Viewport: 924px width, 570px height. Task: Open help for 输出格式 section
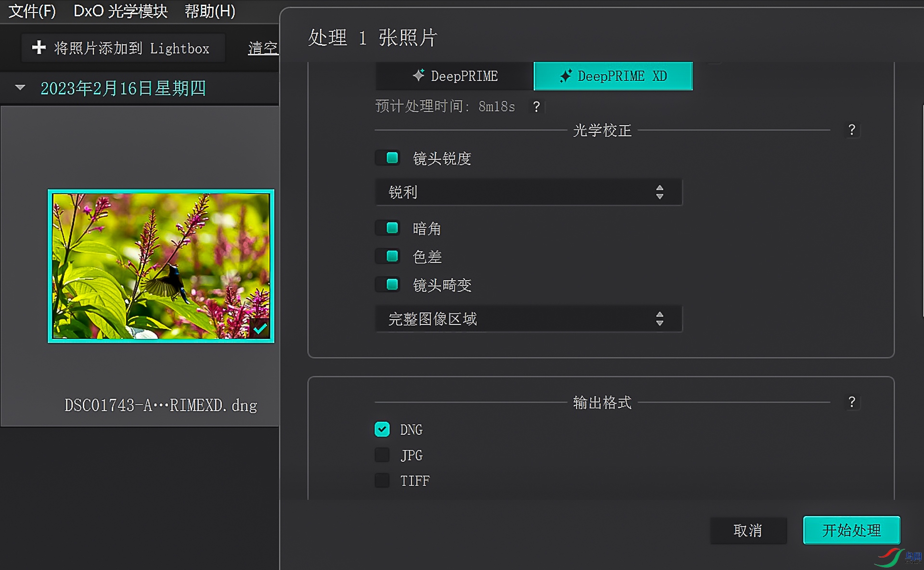point(852,402)
